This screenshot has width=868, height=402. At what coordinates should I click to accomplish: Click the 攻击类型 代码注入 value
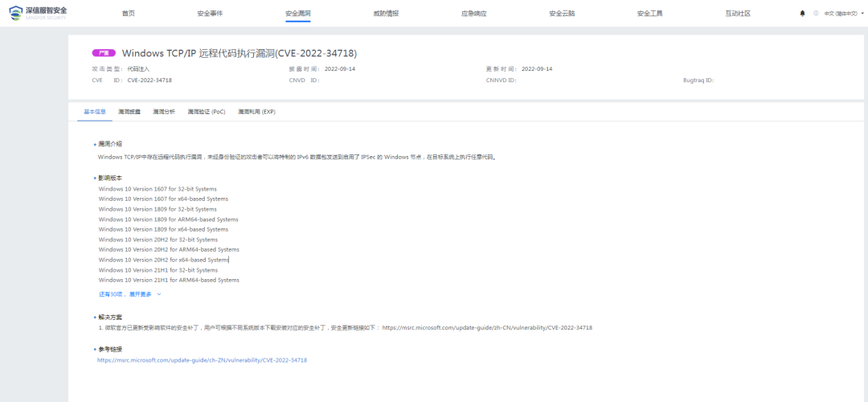point(138,69)
